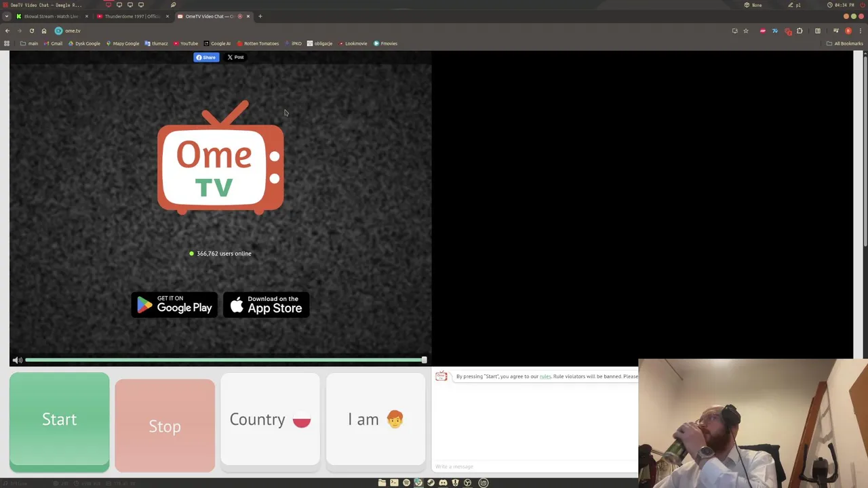Viewport: 868px width, 488px height.
Task: Open the 'main' bookmarks folder
Action: [x=29, y=43]
